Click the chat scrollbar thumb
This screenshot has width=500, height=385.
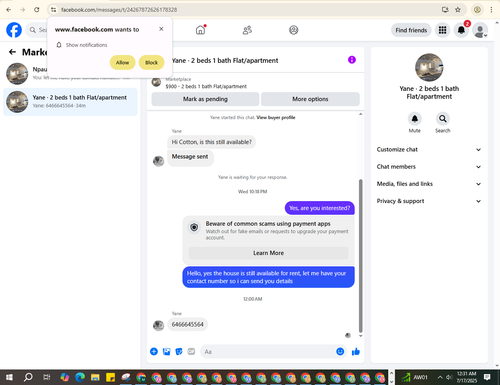point(360,255)
